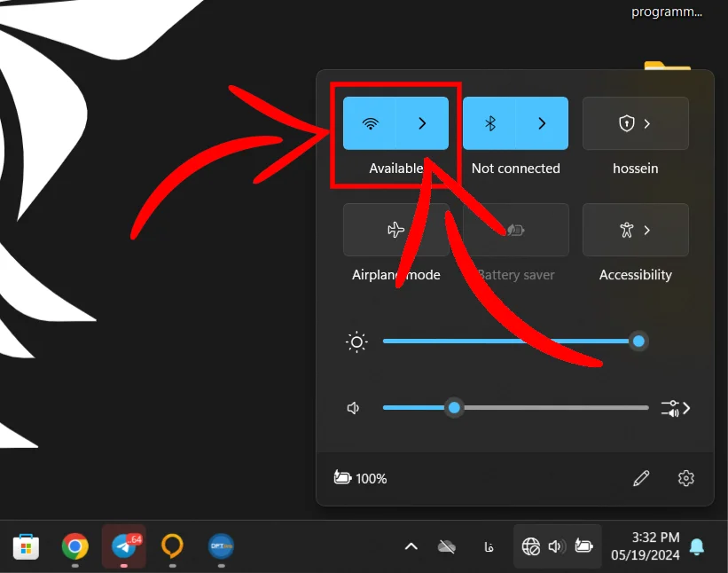This screenshot has height=573, width=728.
Task: Show hidden system tray icons
Action: coord(411,546)
